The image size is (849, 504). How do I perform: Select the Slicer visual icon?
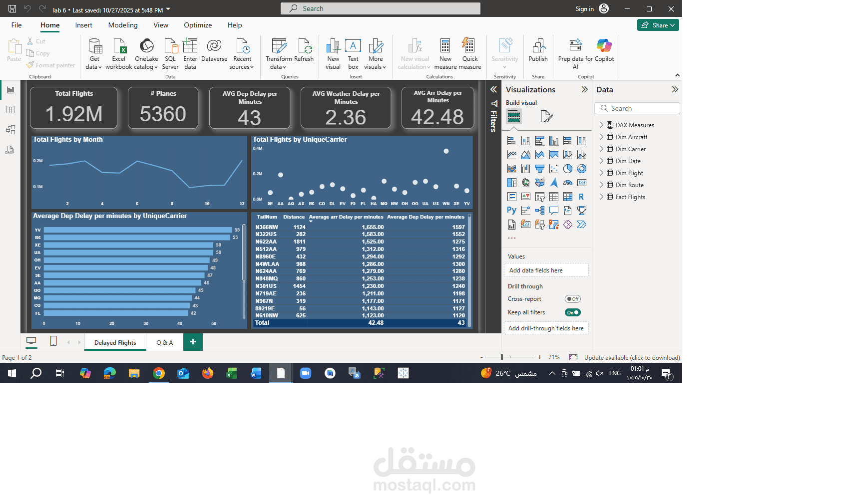[539, 197]
